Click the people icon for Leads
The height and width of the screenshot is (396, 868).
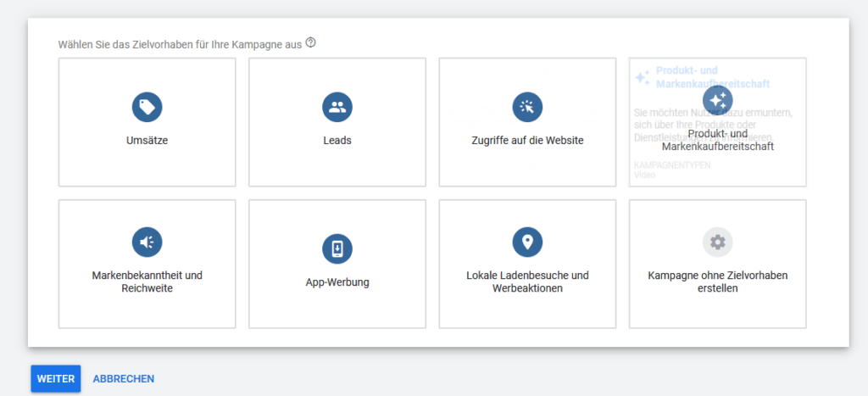[x=337, y=107]
